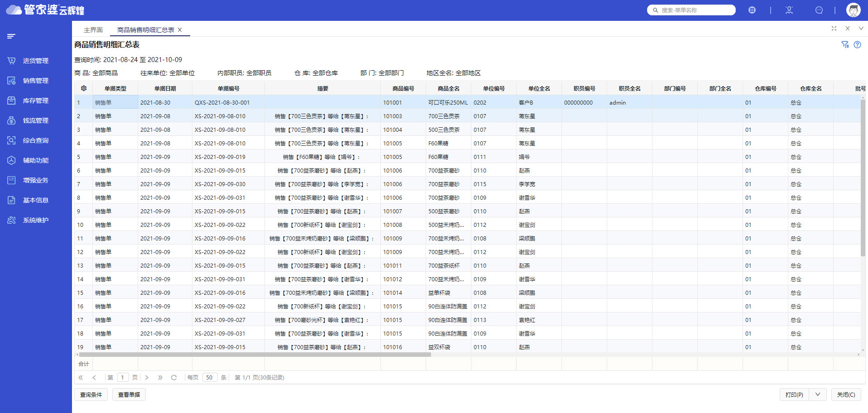Viewport: 868px width, 413px height.
Task: Open 销售管理 in the sidebar
Action: pos(35,81)
